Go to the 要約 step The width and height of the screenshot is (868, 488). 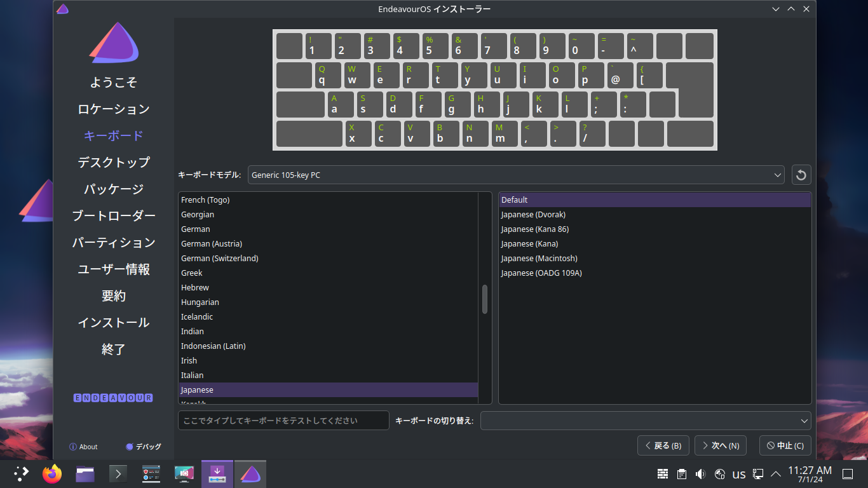114,296
